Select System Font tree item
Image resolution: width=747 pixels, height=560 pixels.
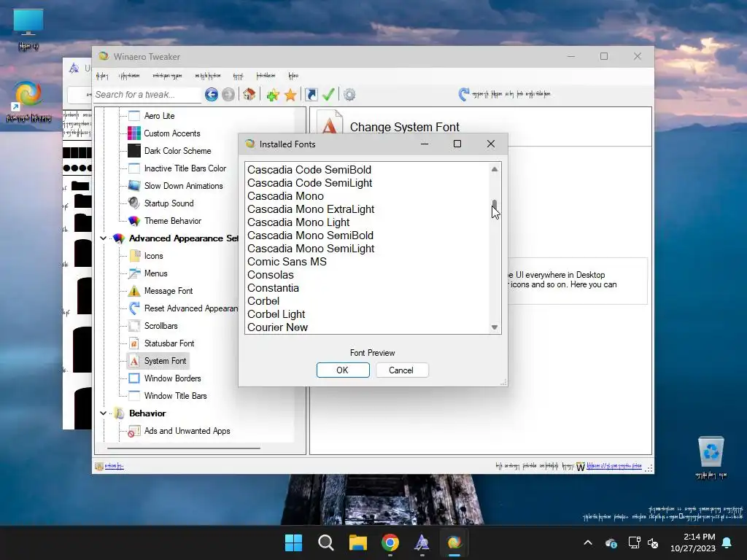pos(166,361)
